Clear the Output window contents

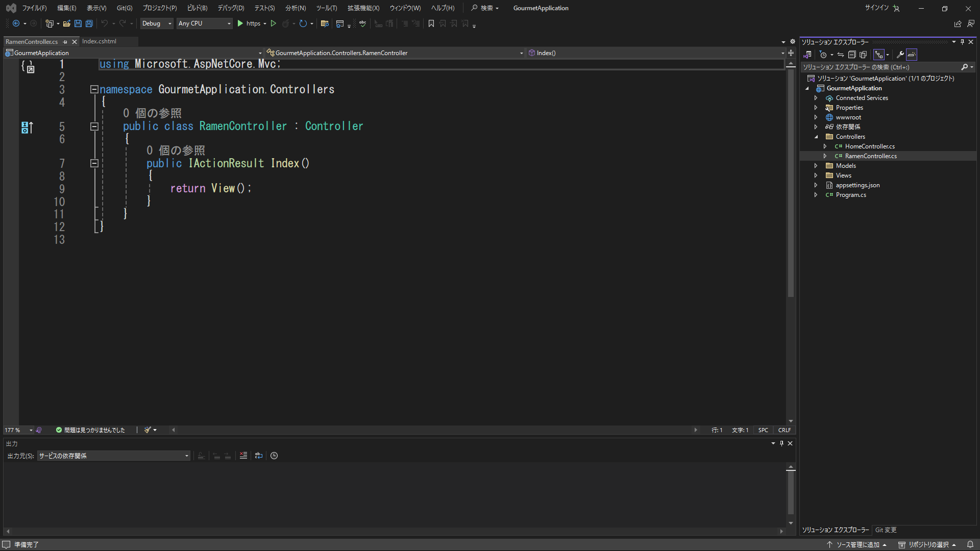coord(243,456)
